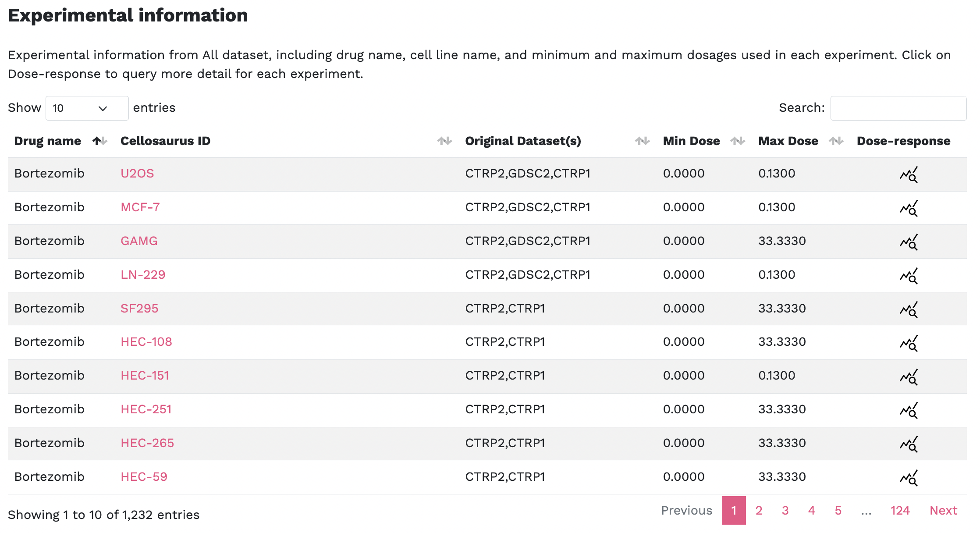
Task: Open dose-response icon for HEC-59
Action: [x=909, y=478]
